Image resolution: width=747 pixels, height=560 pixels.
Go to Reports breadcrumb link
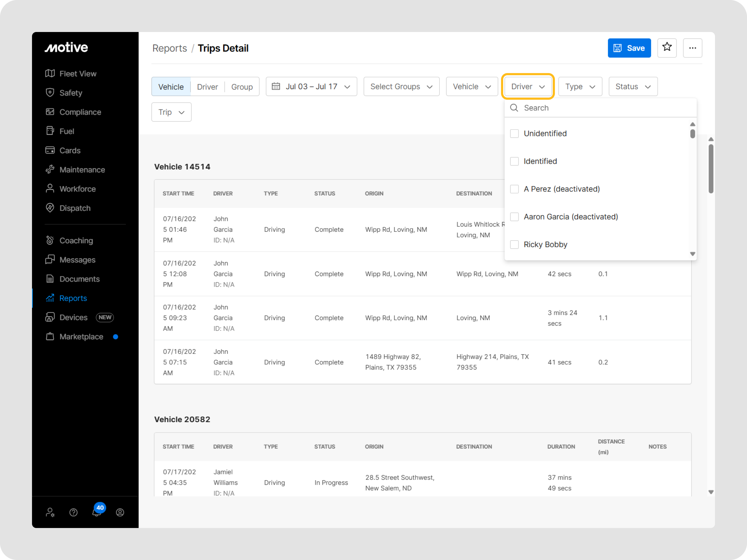pyautogui.click(x=169, y=48)
